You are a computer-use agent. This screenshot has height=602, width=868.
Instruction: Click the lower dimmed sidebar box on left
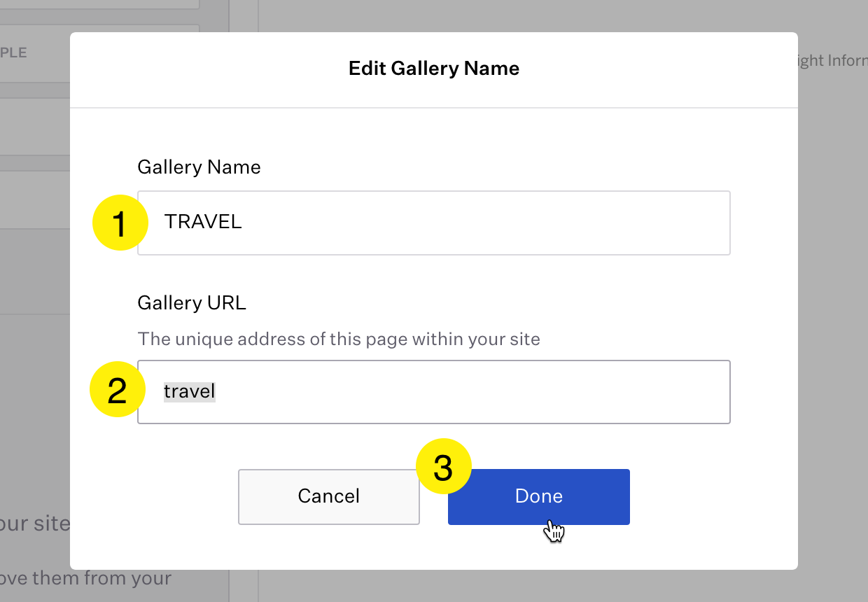point(35,199)
